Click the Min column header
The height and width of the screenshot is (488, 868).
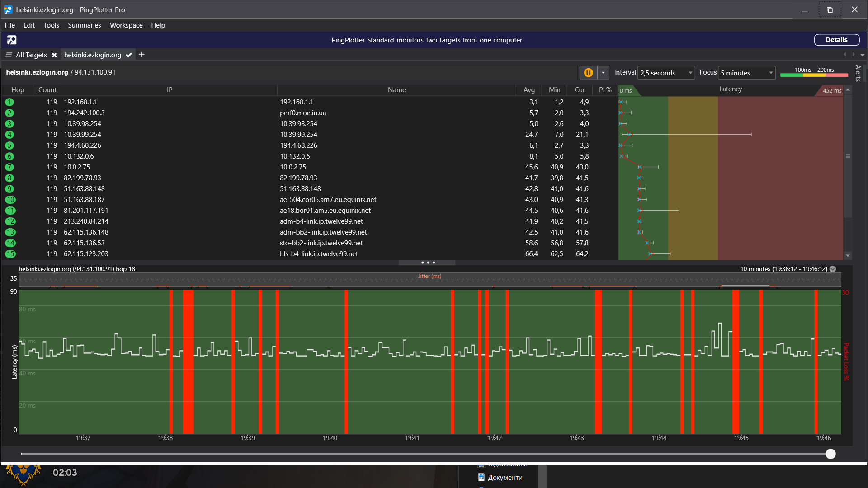click(555, 90)
